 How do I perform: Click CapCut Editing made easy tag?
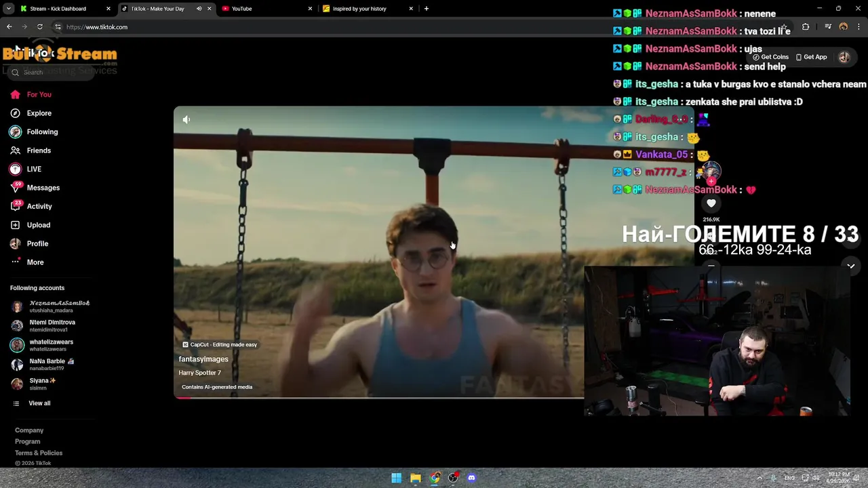point(220,344)
